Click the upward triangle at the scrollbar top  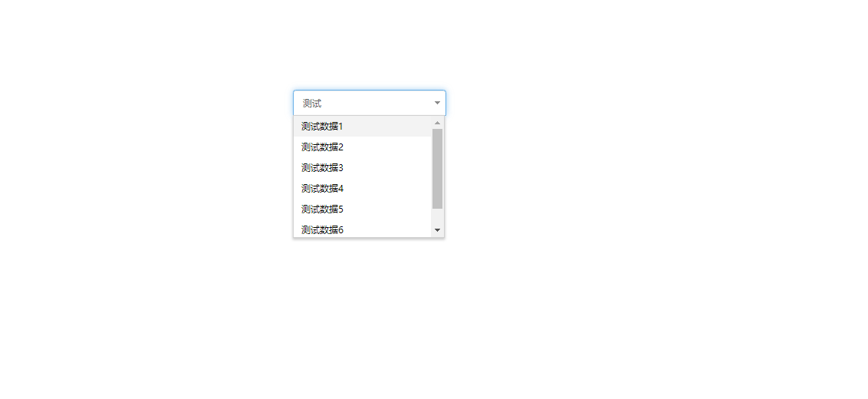[437, 123]
